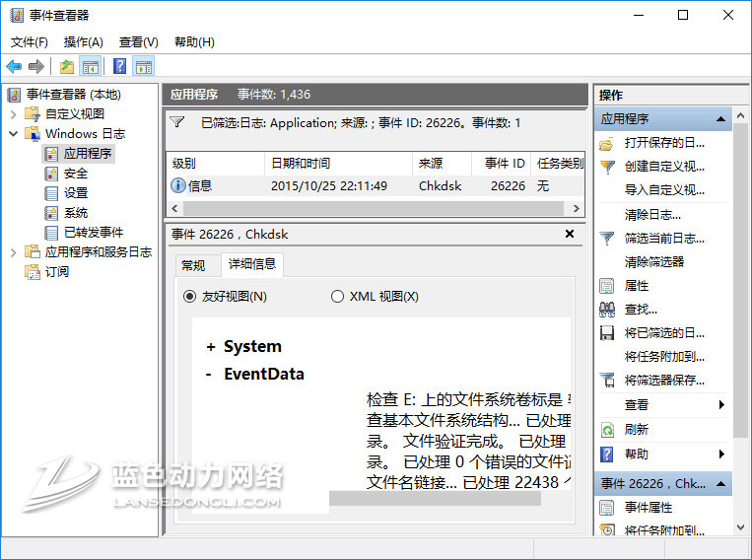752x560 pixels.
Task: Click the 属性 properties icon in actions pane
Action: (x=607, y=285)
